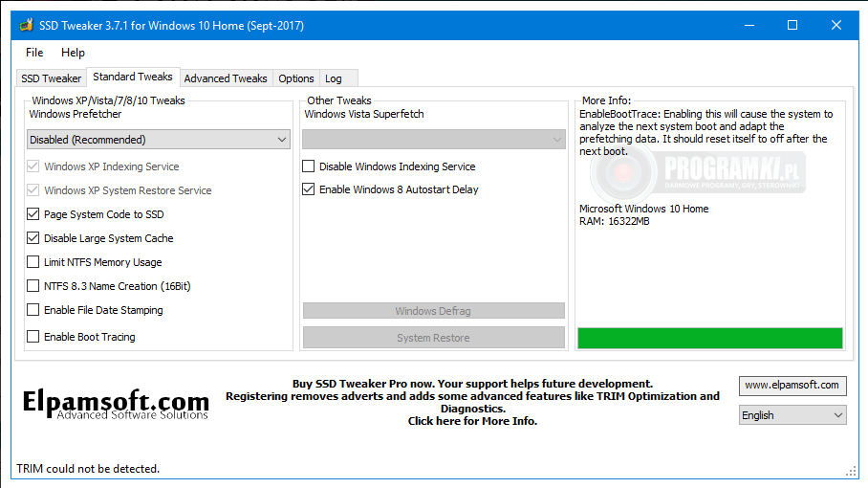Uncheck Page System Code to SSD
Viewport: 868px width, 488px height.
tap(33, 213)
